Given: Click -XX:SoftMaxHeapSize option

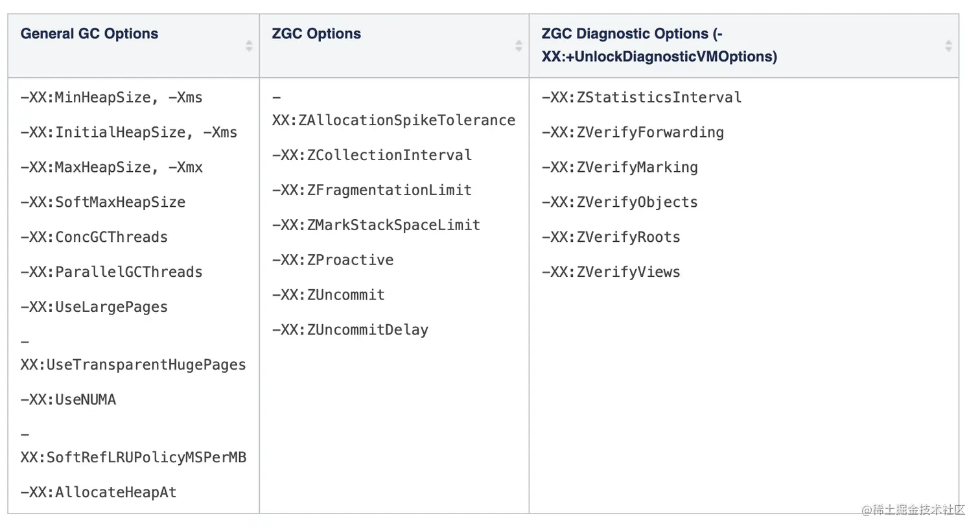Looking at the screenshot, I should [x=103, y=202].
